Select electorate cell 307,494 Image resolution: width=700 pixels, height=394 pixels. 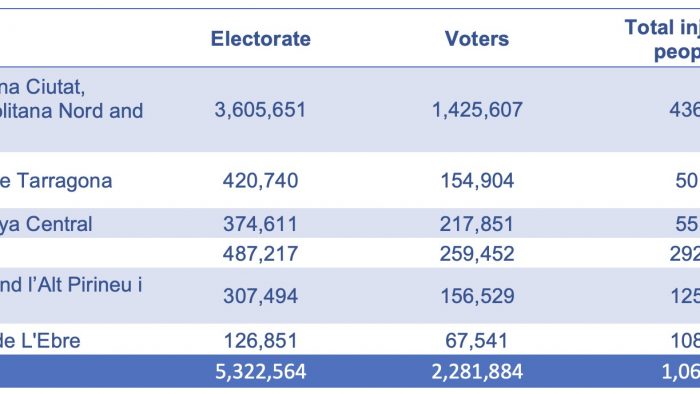(x=261, y=296)
